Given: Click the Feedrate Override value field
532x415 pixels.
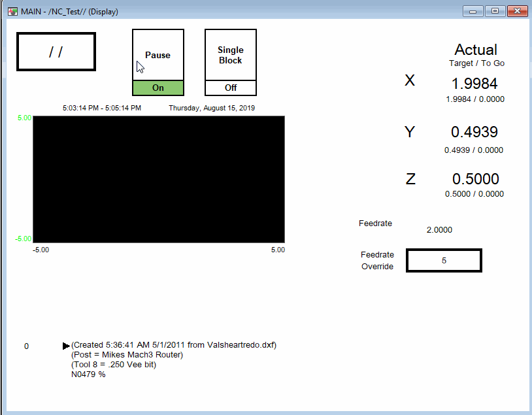Looking at the screenshot, I should coord(444,261).
